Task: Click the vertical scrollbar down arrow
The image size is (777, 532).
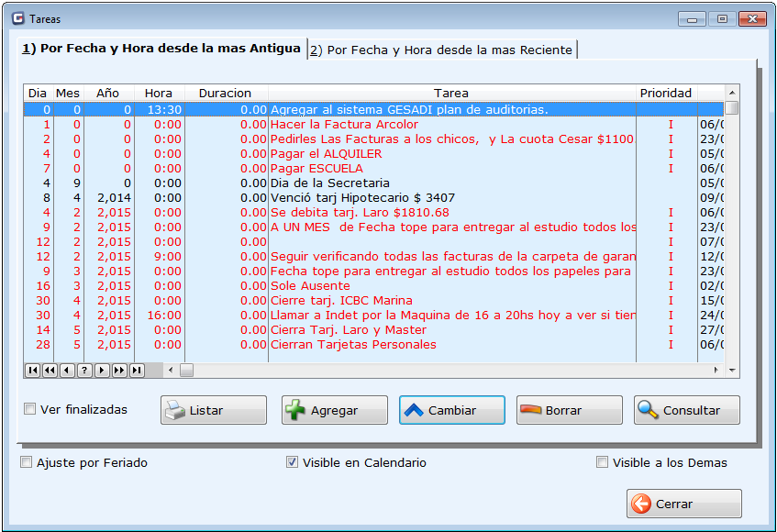Action: 731,370
